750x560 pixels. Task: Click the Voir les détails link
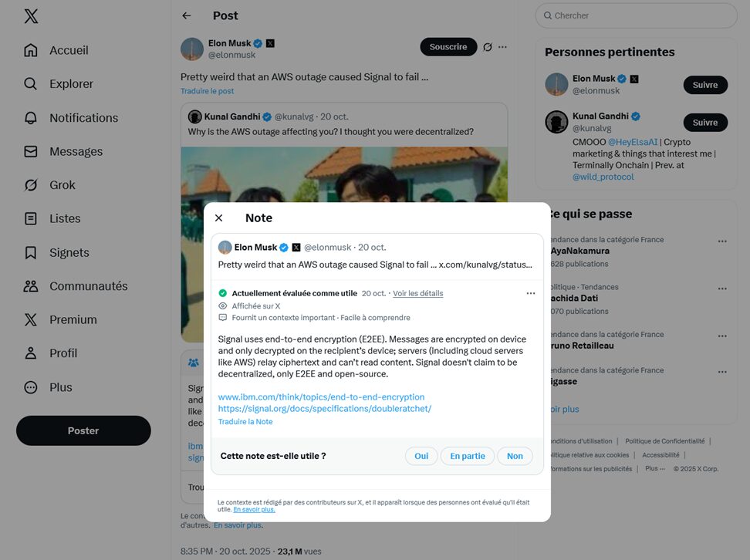[418, 293]
